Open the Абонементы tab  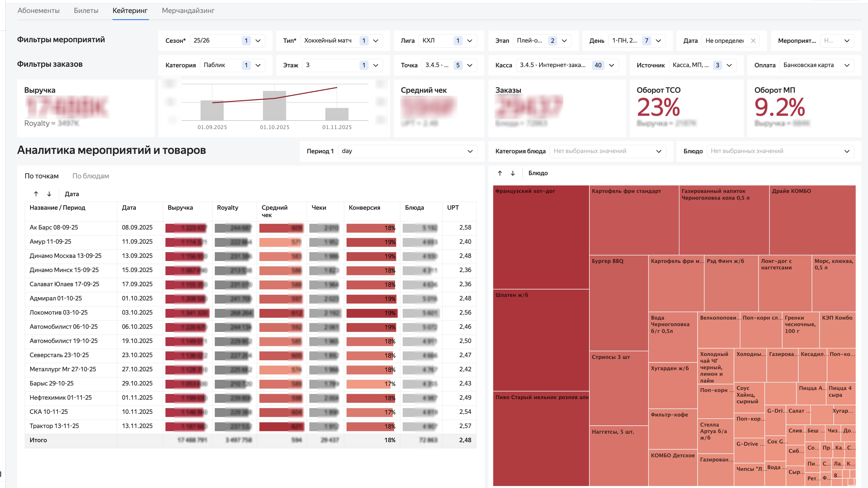38,10
